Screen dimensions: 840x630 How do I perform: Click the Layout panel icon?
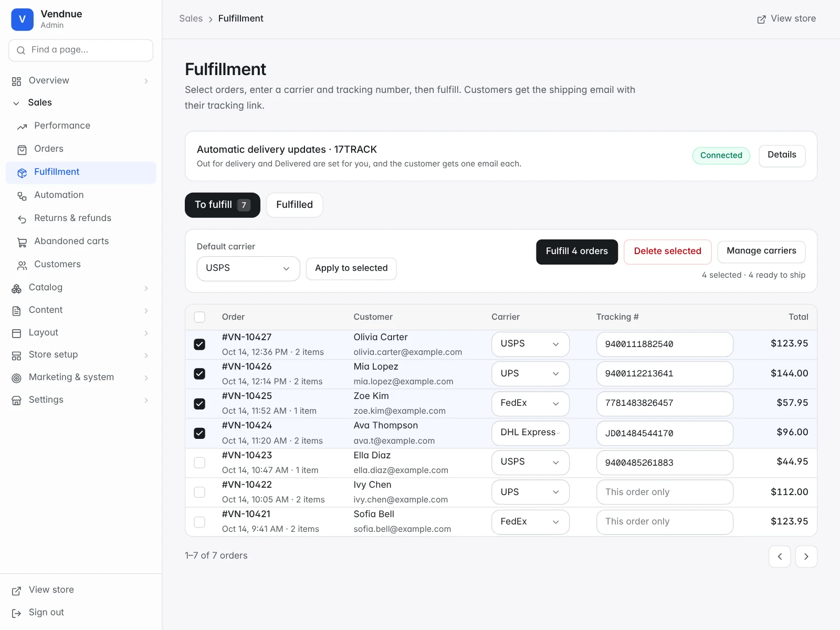17,333
